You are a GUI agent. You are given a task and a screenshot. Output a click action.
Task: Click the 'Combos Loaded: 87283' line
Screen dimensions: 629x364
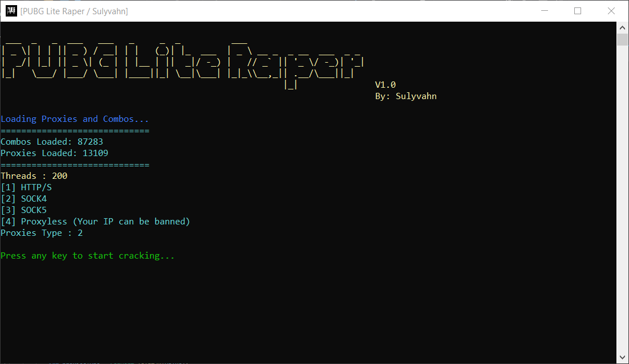click(52, 142)
